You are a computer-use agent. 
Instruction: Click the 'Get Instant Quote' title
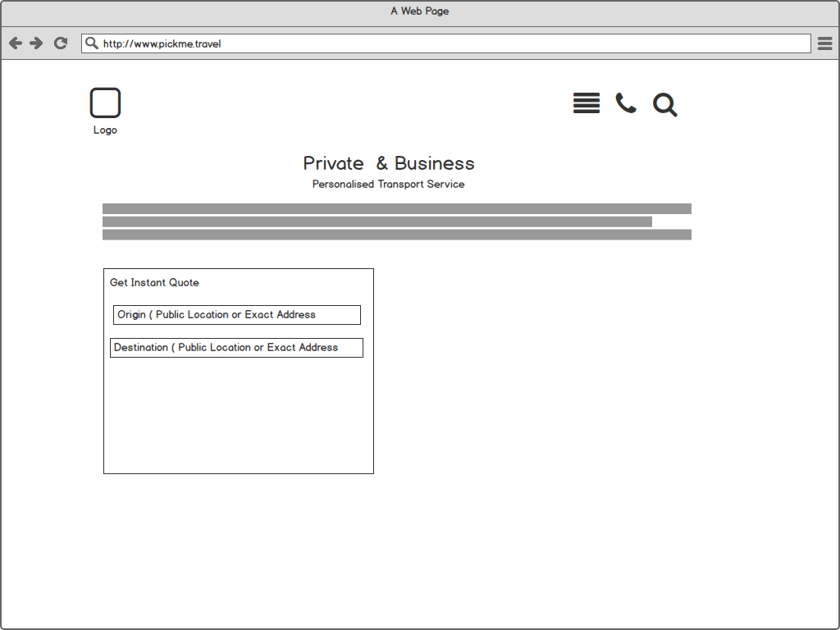pos(154,283)
